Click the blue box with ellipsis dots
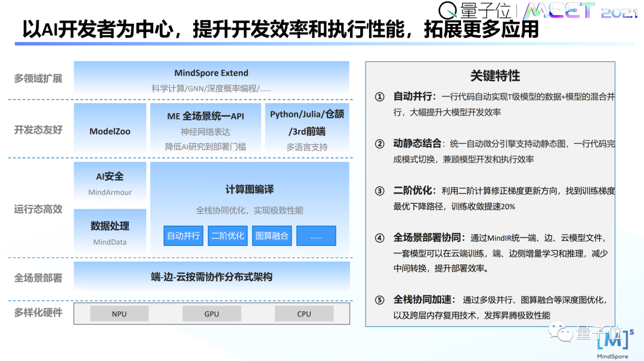Viewport: 644px width, 361px height. tap(316, 236)
